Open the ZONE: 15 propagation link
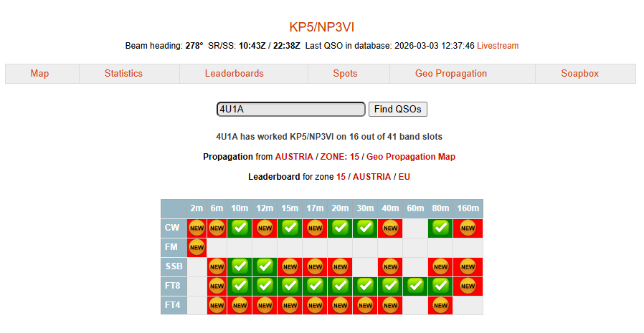Viewport: 644px width, 333px height. tap(339, 157)
